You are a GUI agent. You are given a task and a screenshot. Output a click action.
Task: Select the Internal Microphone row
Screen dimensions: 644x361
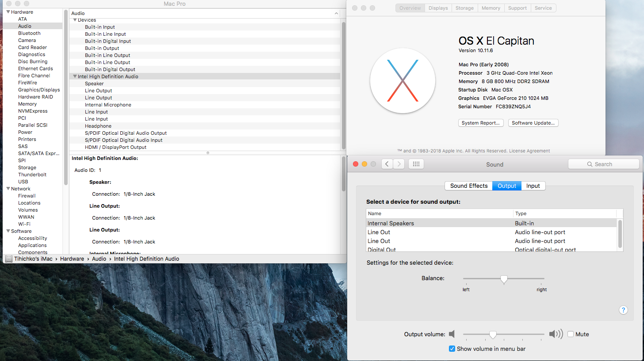[205, 105]
